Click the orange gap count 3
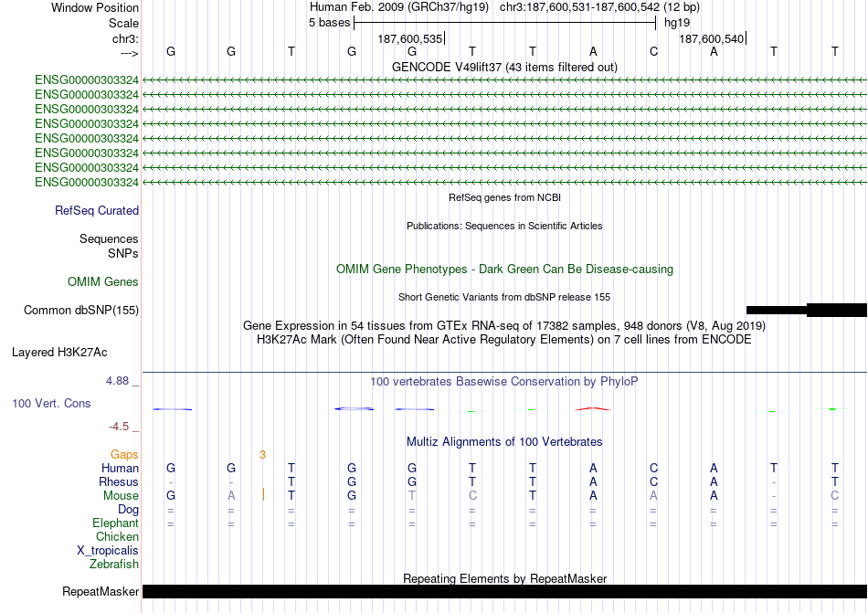The image size is (868, 613). point(262,455)
